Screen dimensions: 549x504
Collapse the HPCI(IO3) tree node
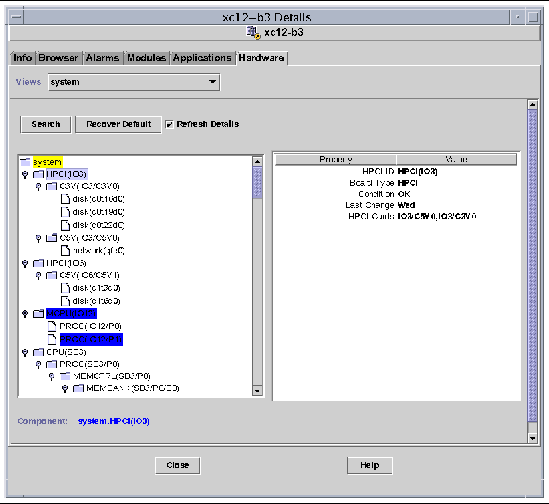[25, 174]
